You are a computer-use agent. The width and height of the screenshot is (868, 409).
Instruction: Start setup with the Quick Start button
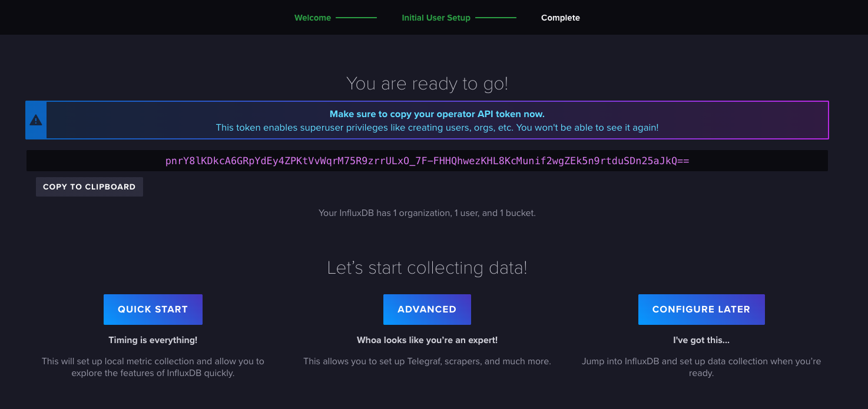tap(153, 310)
